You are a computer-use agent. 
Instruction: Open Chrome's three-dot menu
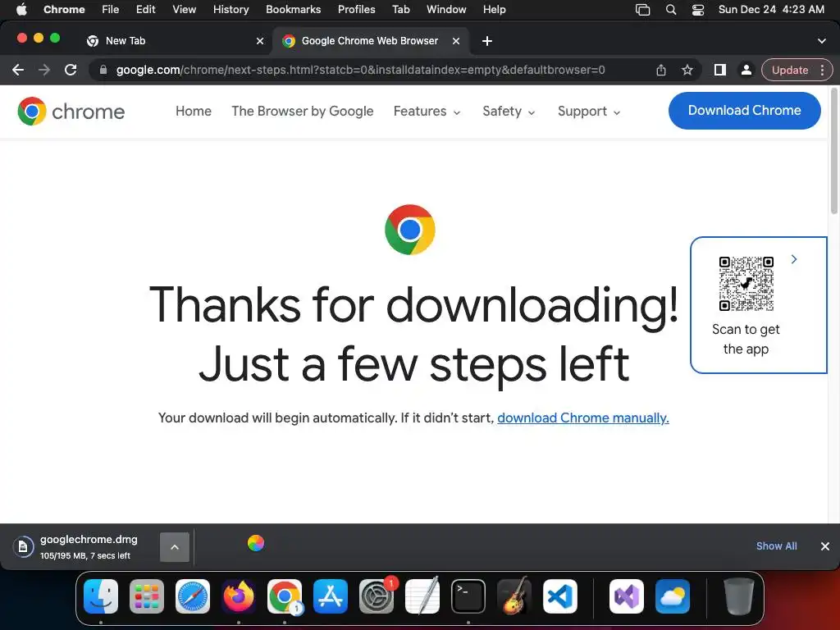tap(822, 70)
